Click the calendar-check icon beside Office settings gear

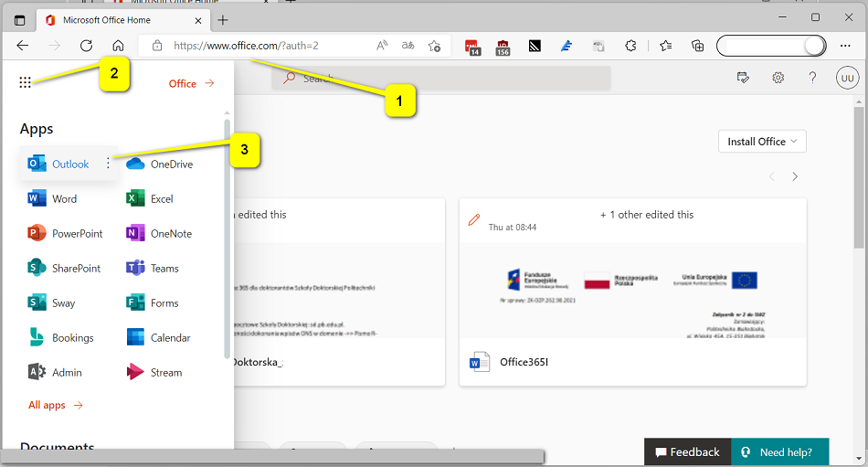coord(743,78)
